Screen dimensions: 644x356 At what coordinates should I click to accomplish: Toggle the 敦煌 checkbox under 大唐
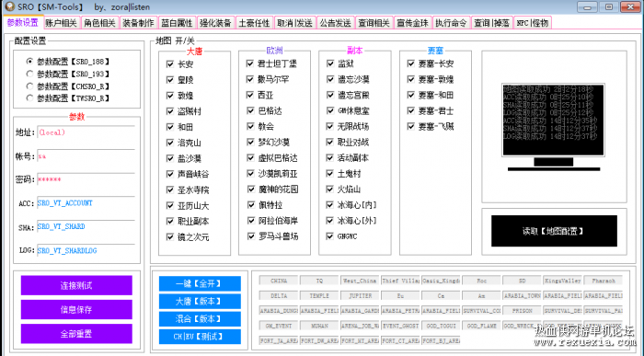(x=170, y=96)
